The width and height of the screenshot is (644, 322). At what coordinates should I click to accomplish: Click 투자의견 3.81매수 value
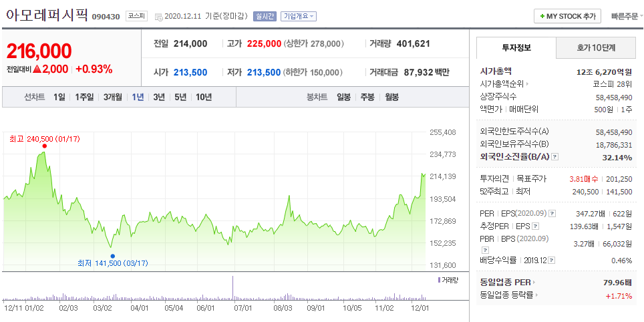[x=585, y=179]
